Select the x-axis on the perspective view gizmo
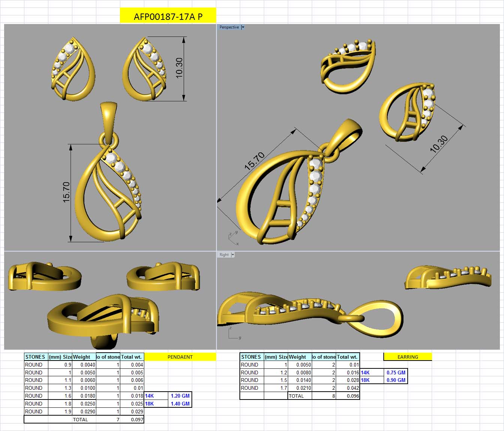The height and width of the screenshot is (431, 504). point(237,243)
